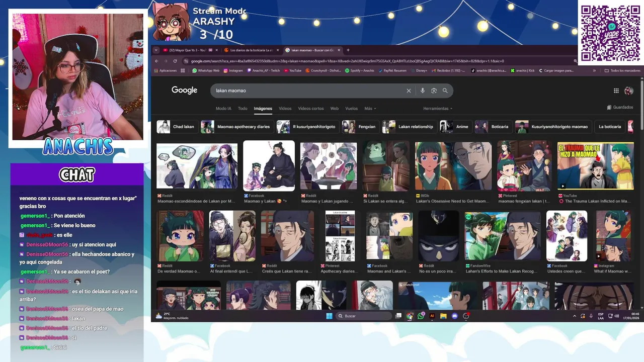Open the Spotify Anachis bookmark

click(x=360, y=70)
